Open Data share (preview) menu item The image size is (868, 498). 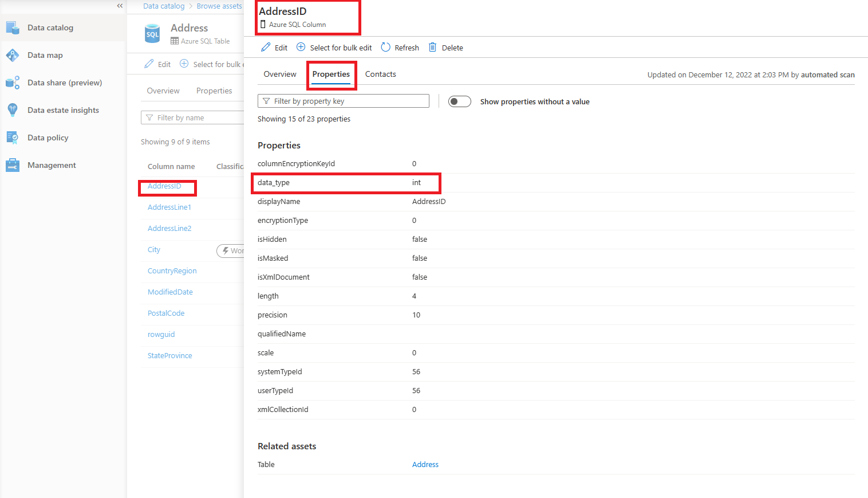point(65,83)
